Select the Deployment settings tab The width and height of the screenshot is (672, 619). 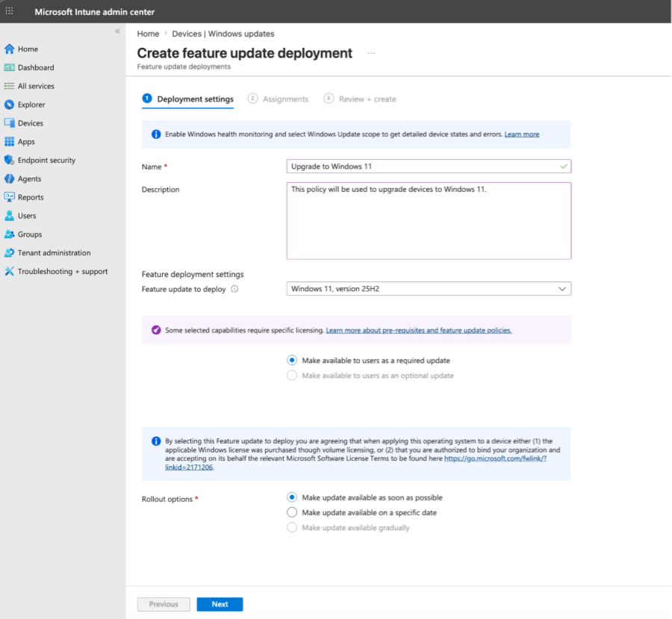187,99
